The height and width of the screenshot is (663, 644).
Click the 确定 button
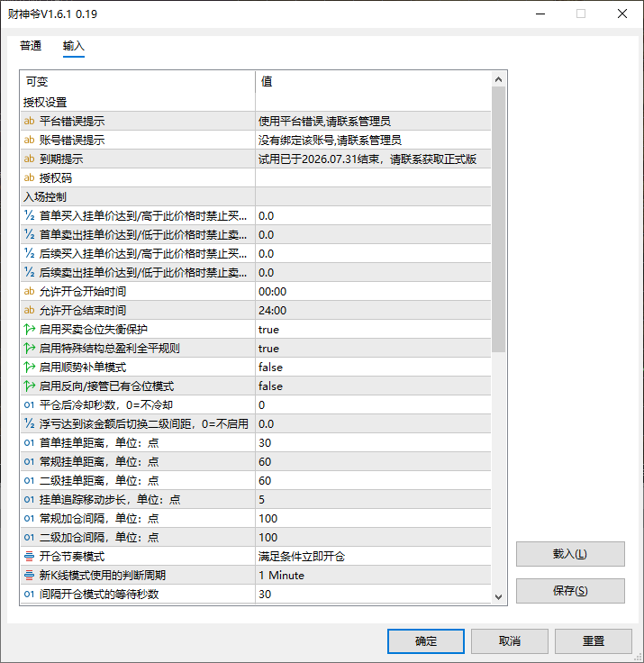click(426, 641)
